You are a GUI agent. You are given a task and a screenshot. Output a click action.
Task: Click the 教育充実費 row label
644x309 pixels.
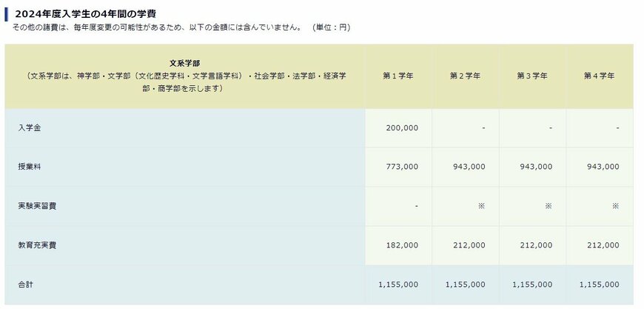click(37, 245)
